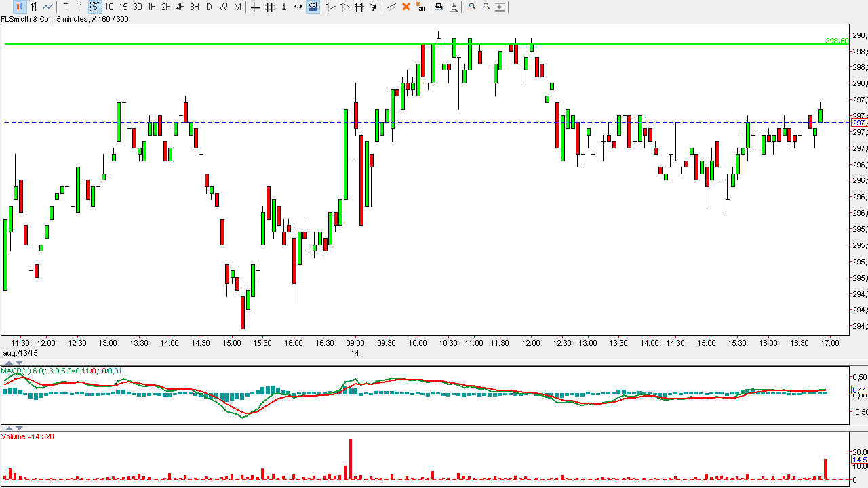Switch to the 1H timeframe
Screen dimensions: 868x488
tap(151, 7)
